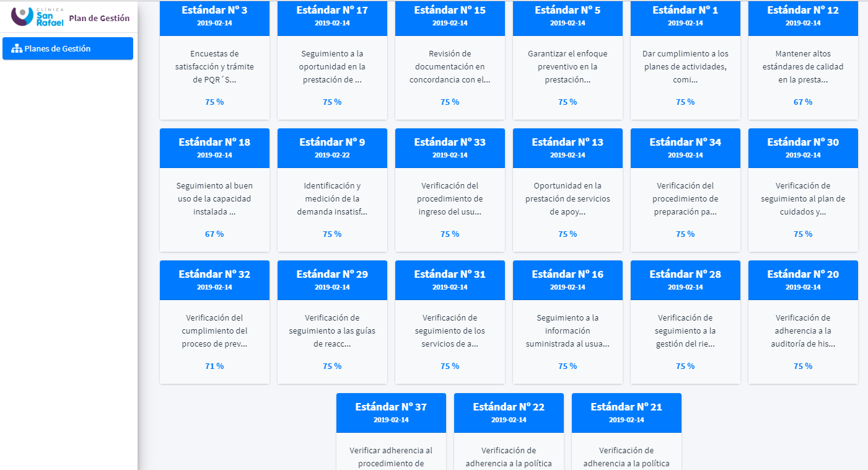
Task: Click the Clínica San Rafael logo
Action: 38,17
